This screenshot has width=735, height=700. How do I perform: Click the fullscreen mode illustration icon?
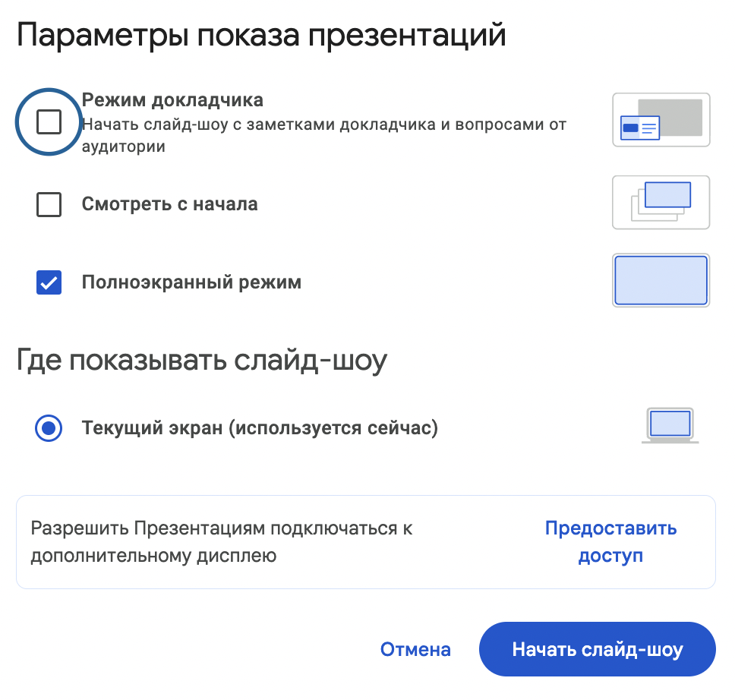point(661,280)
